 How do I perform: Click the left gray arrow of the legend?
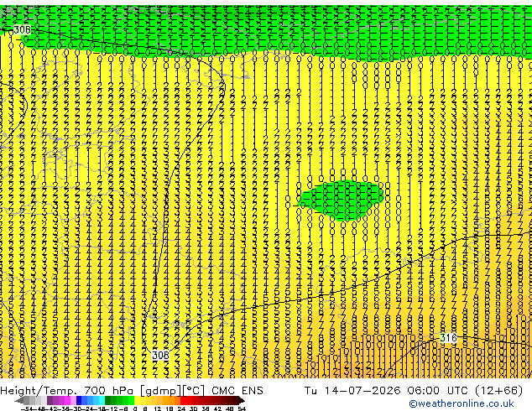[19, 400]
